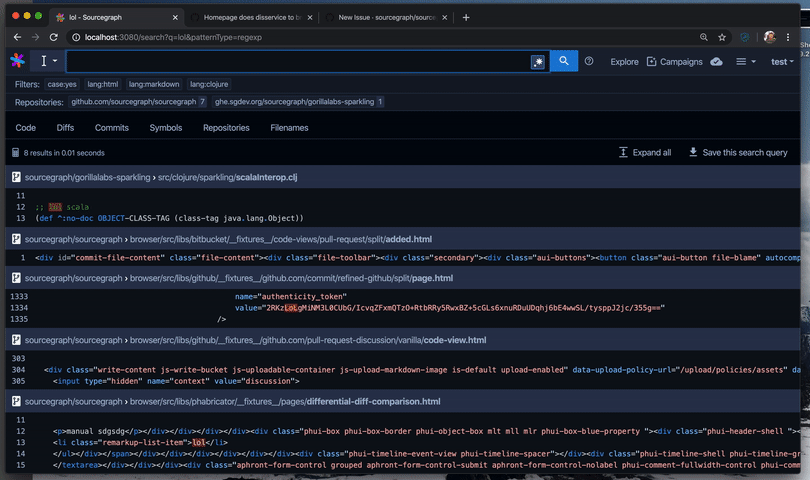Open page.html file result
This screenshot has width=810, height=480.
pyautogui.click(x=291, y=278)
